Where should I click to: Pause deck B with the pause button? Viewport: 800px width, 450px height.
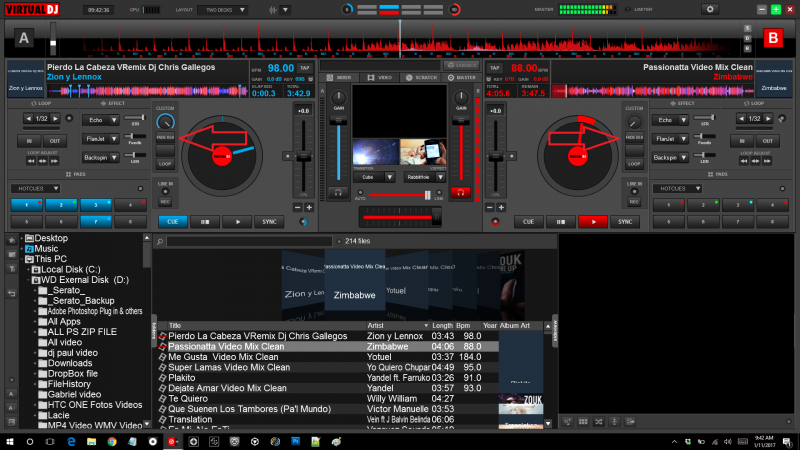[560, 222]
